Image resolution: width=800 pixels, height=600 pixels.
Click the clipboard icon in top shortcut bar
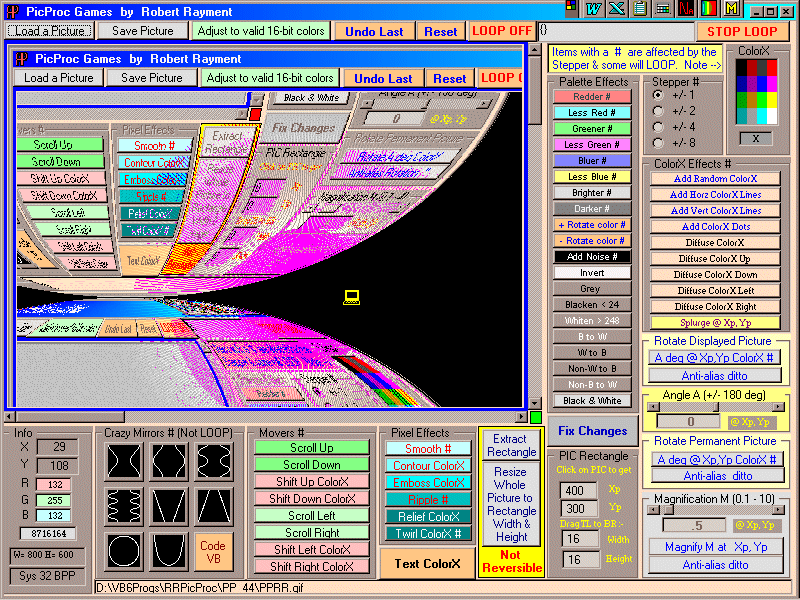tap(638, 9)
